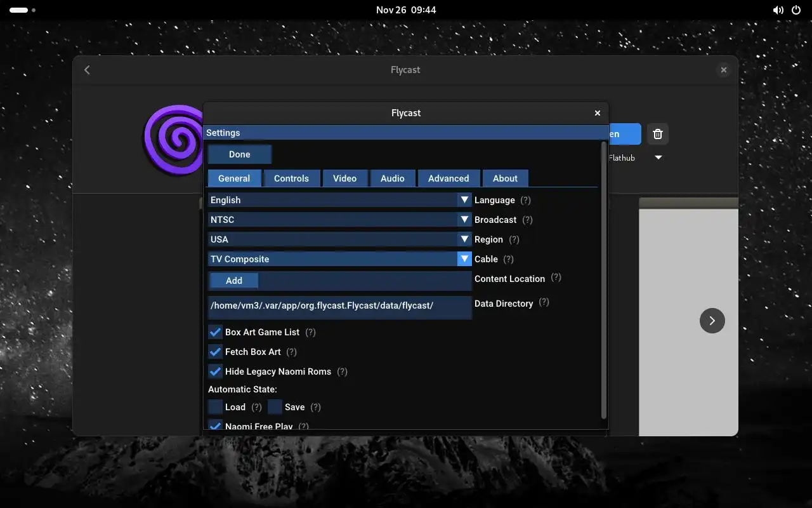The width and height of the screenshot is (812, 508).
Task: Toggle the Naomi Free Play checkbox
Action: [215, 425]
